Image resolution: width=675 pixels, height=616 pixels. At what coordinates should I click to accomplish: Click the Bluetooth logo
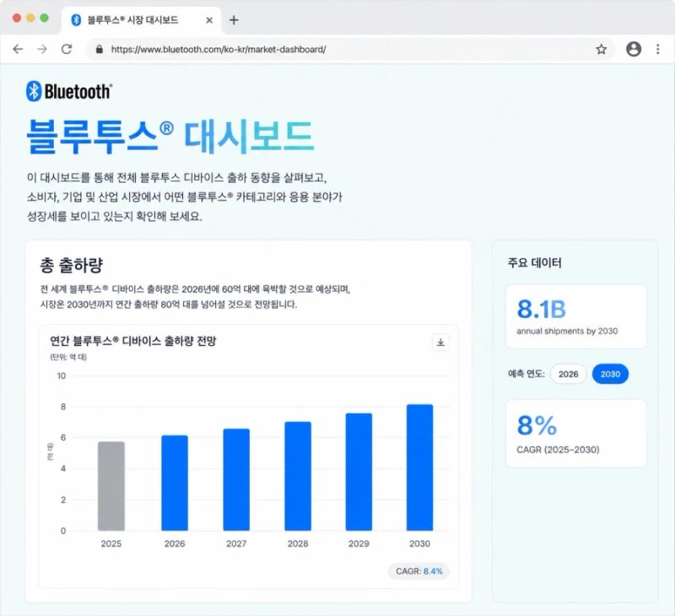tap(69, 91)
